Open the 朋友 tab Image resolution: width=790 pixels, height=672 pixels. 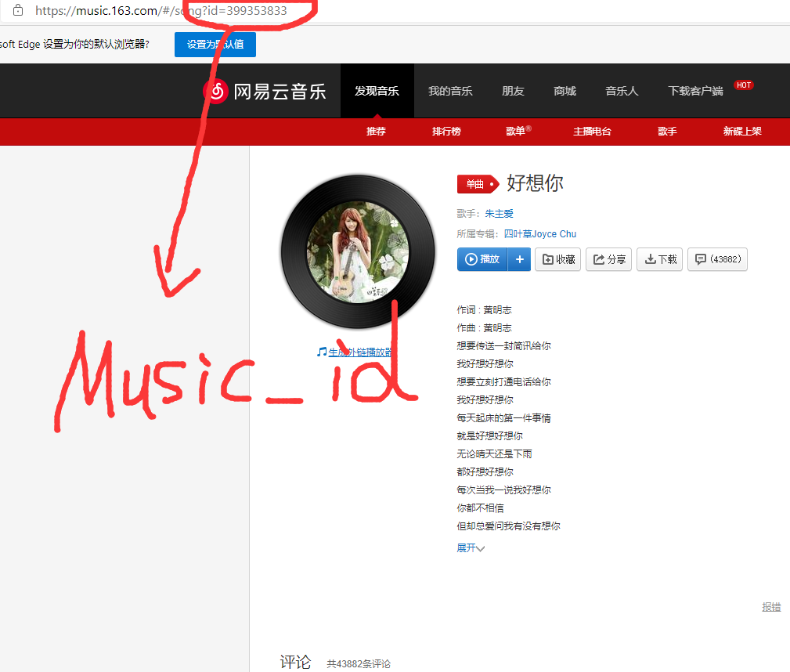tap(513, 91)
